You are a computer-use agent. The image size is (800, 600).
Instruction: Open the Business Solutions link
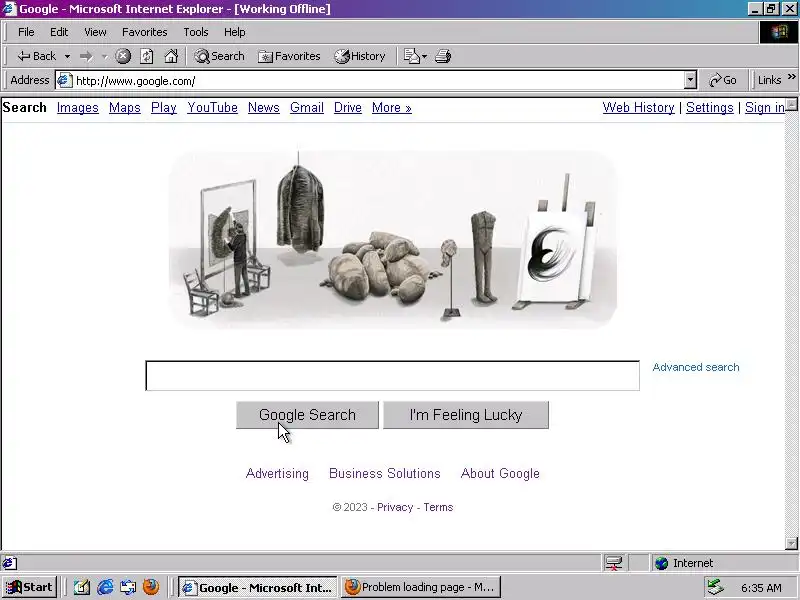coord(385,473)
